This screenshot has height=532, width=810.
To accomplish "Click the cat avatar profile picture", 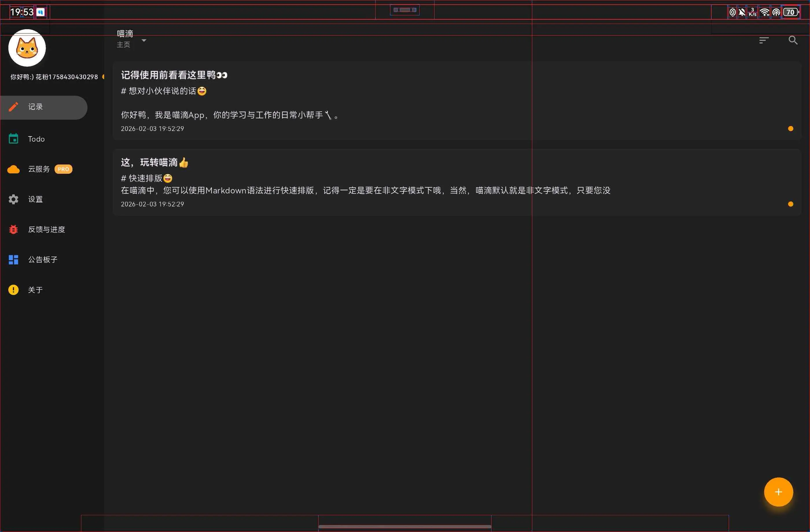I will click(x=27, y=48).
